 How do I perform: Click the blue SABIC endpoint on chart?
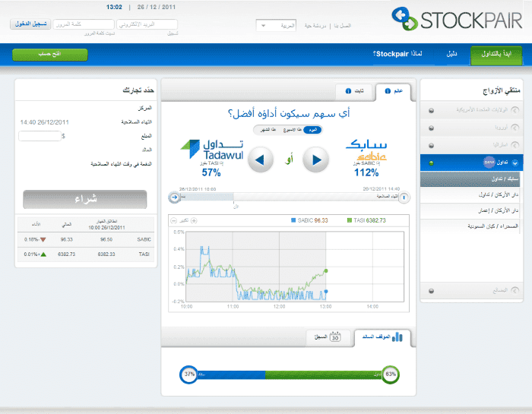pyautogui.click(x=326, y=291)
